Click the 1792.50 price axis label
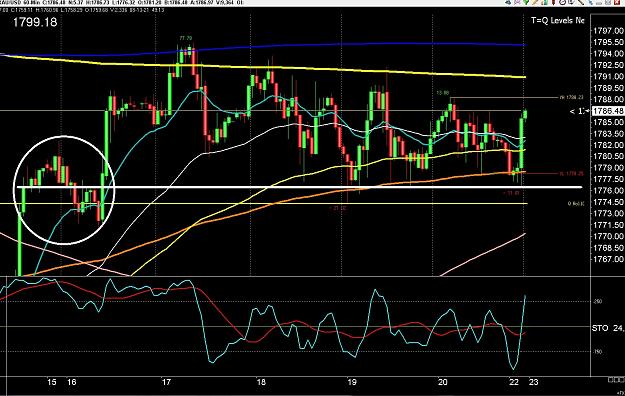Image resolution: width=625 pixels, height=396 pixels. point(608,65)
